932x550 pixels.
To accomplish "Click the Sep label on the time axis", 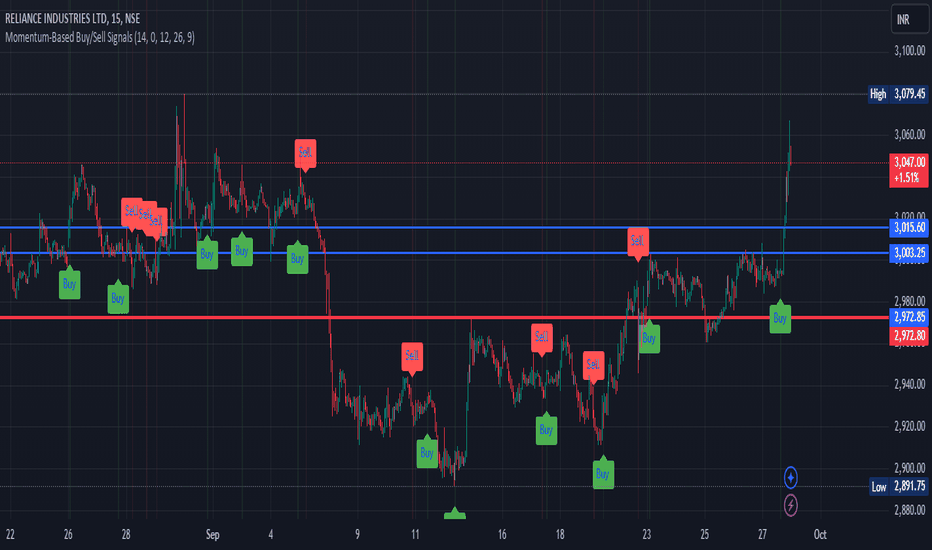I will (x=213, y=535).
